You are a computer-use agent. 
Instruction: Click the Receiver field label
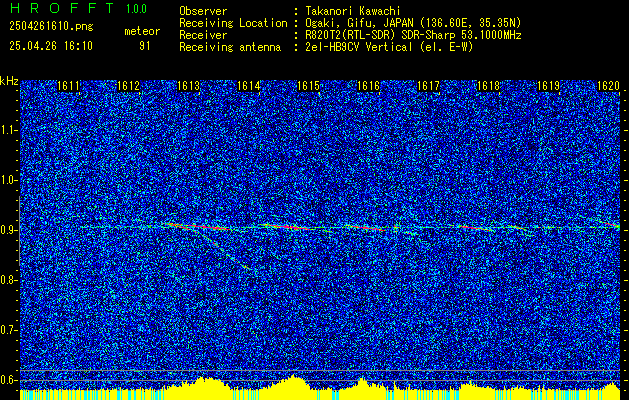pyautogui.click(x=203, y=35)
